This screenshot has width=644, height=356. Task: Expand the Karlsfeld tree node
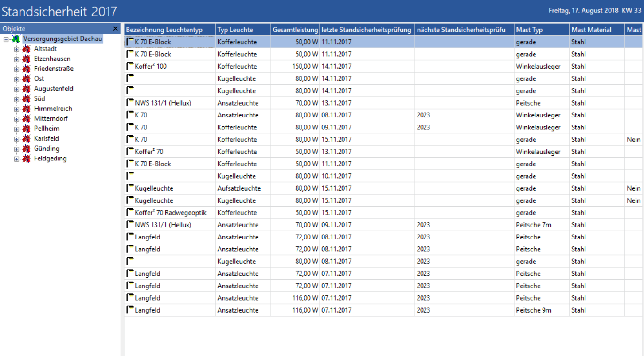point(16,139)
